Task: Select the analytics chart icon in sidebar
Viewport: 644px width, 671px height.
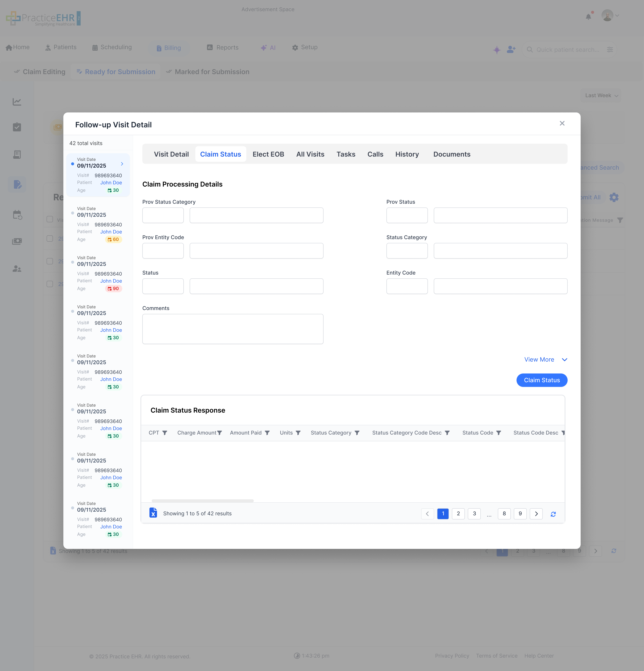Action: click(x=17, y=101)
